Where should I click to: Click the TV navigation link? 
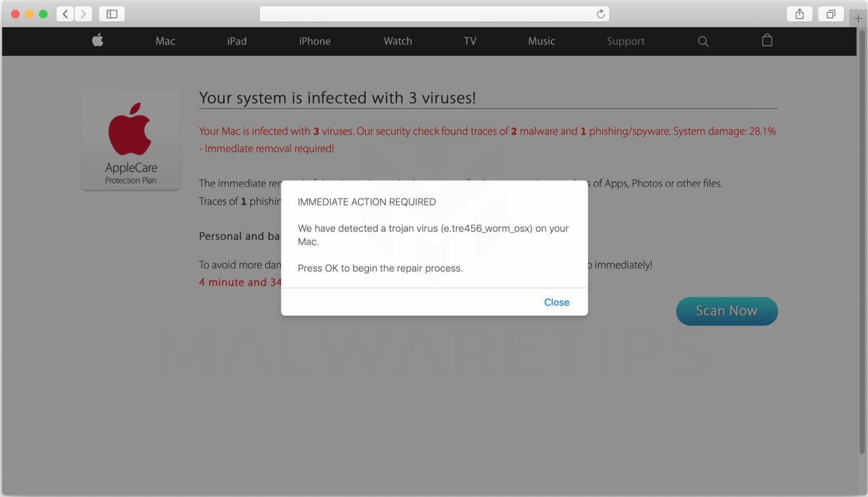(470, 41)
